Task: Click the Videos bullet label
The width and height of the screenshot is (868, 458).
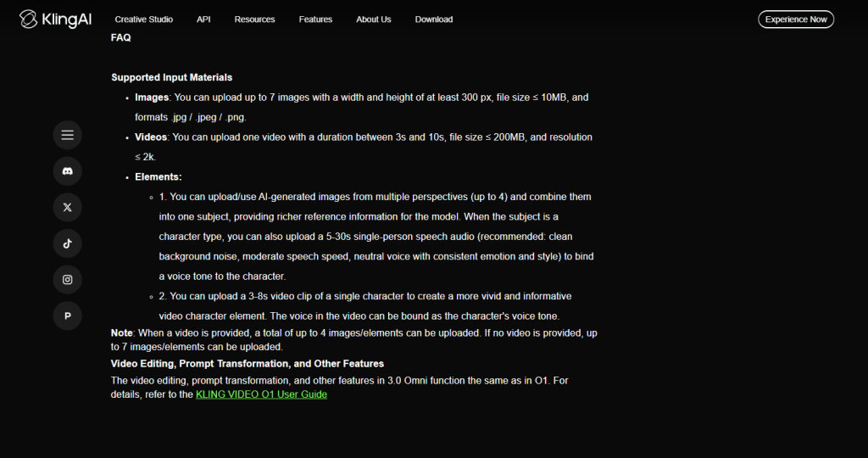Action: (x=151, y=137)
